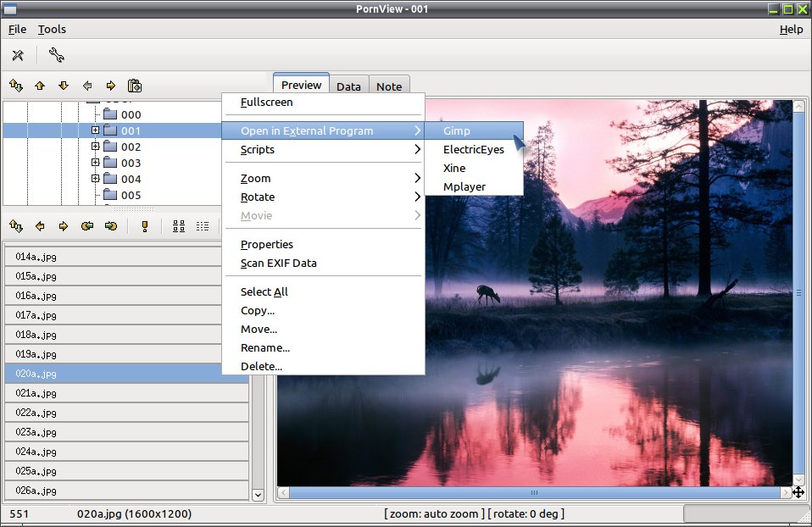812x527 pixels.
Task: Select folder 005 in the tree
Action: click(x=122, y=195)
